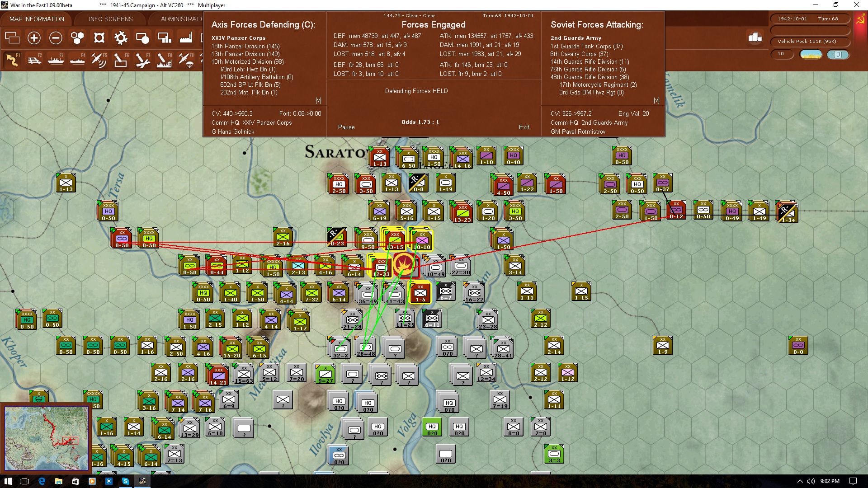
Task: Open the Info Screens tab
Action: click(x=111, y=19)
